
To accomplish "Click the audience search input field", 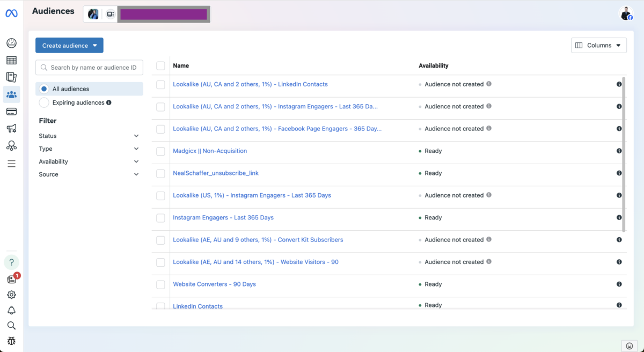I will click(93, 68).
